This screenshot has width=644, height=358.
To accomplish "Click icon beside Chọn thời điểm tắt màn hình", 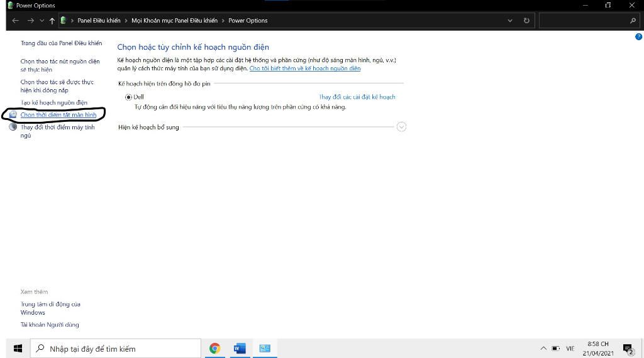I will click(x=13, y=114).
